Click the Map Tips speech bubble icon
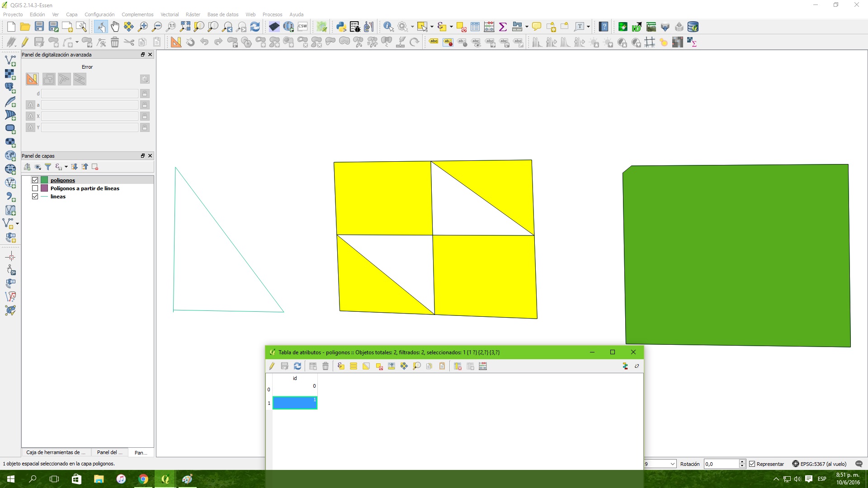 coord(537,27)
